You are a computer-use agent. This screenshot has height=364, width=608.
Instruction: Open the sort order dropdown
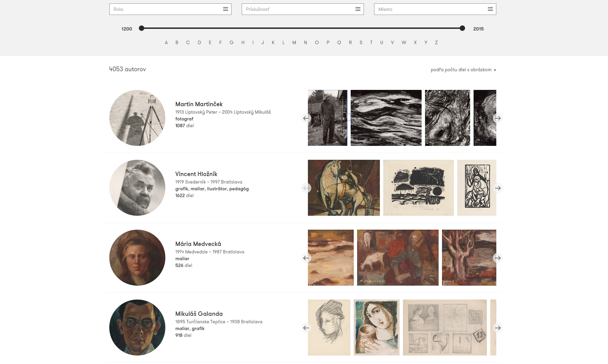click(463, 70)
